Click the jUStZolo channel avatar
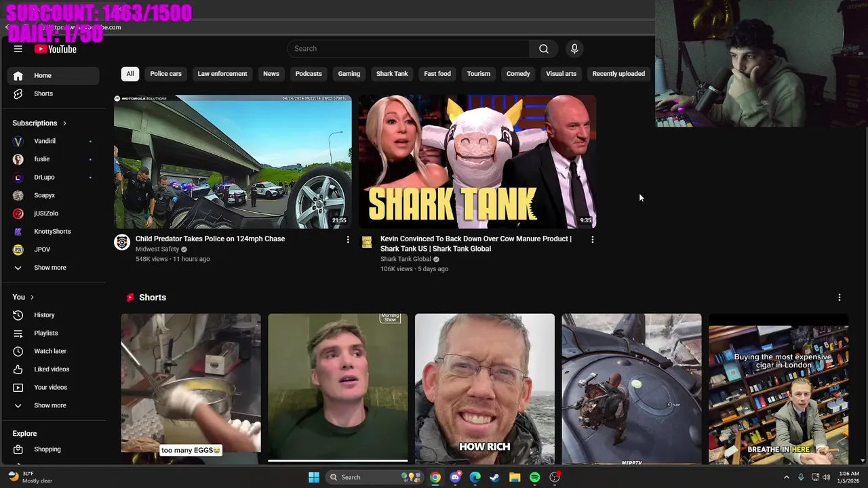 point(18,213)
